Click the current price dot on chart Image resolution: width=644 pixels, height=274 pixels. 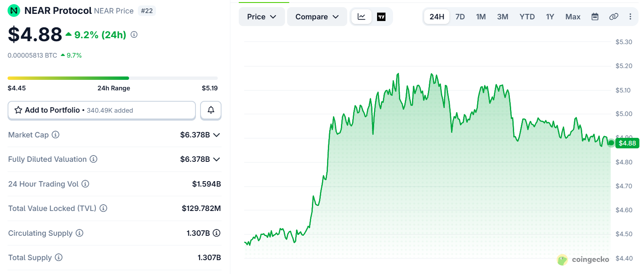coord(611,143)
